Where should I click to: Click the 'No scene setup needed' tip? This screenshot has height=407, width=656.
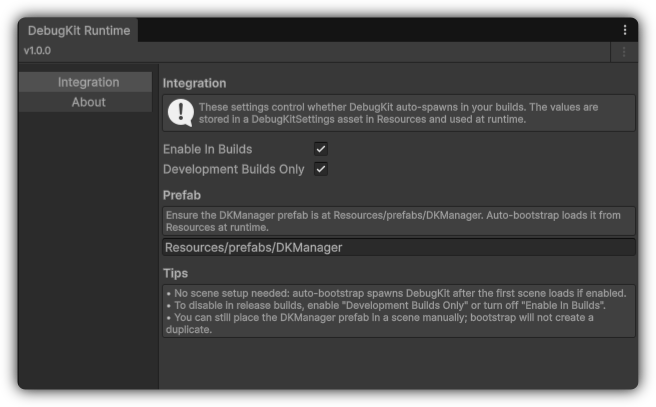pos(398,293)
